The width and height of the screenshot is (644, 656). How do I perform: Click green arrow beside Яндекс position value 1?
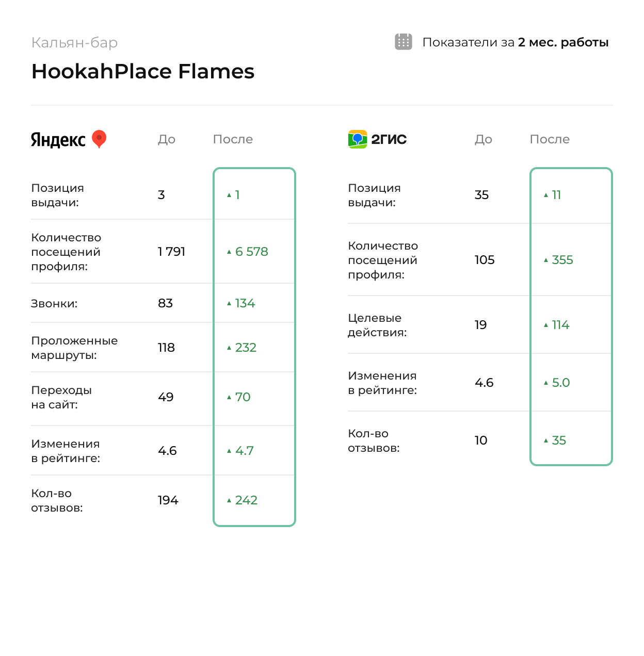pos(229,195)
